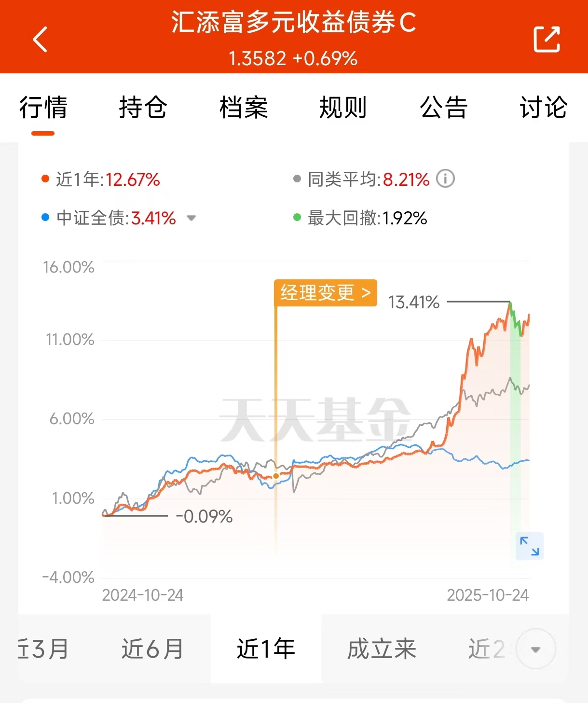Tap the orange manager change marker dot
The width and height of the screenshot is (588, 703).
point(276,476)
